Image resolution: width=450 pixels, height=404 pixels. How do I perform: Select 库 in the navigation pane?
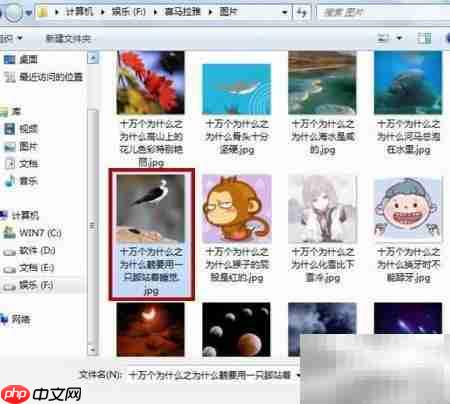(11, 111)
